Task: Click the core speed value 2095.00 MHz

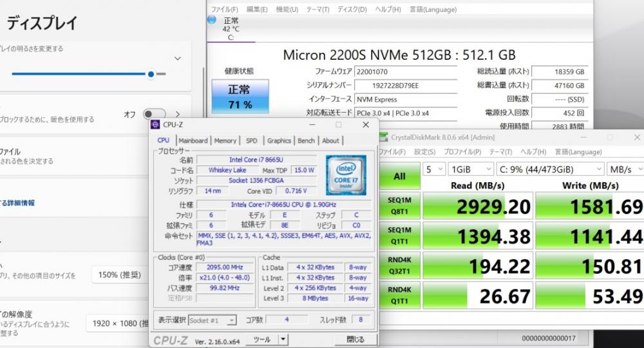Action: coord(225,267)
